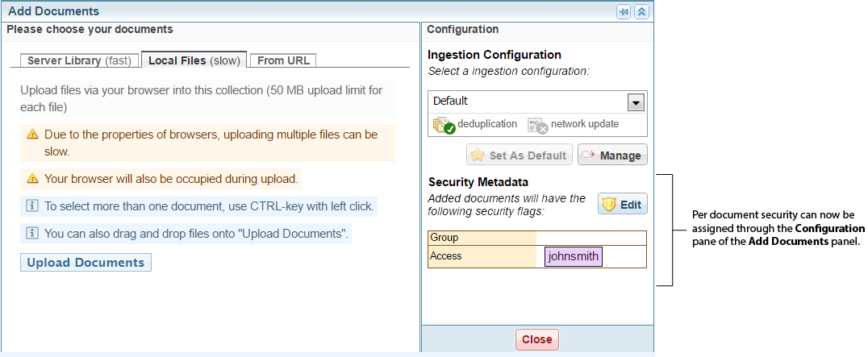
Task: Switch to the Server Library tab
Action: click(79, 60)
